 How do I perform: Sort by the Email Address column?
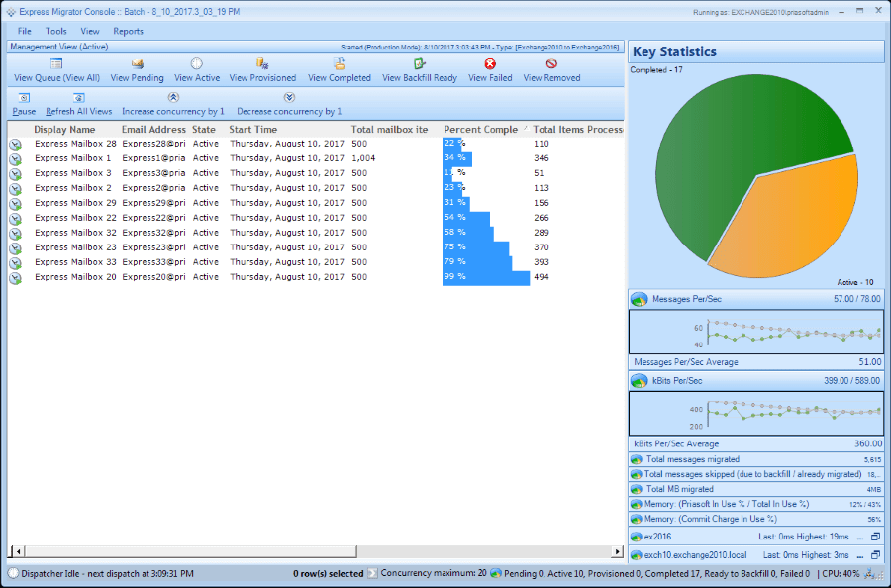click(153, 130)
